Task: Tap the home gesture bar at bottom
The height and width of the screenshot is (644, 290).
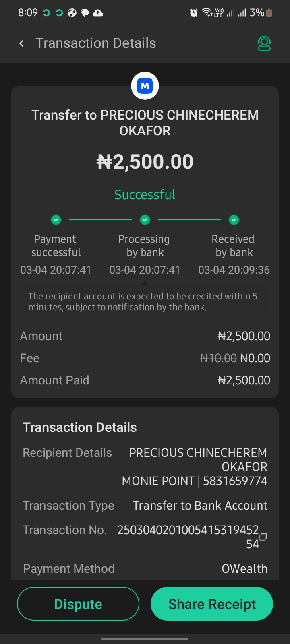Action: (145, 639)
